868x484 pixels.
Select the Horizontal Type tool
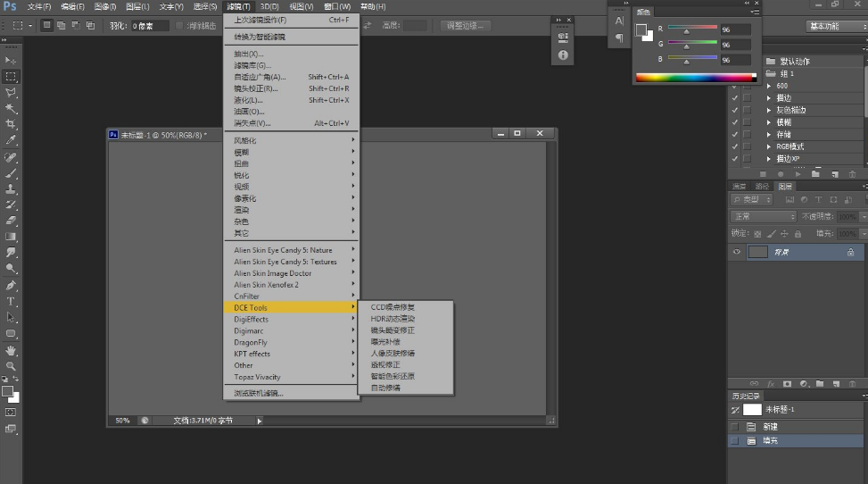[12, 301]
